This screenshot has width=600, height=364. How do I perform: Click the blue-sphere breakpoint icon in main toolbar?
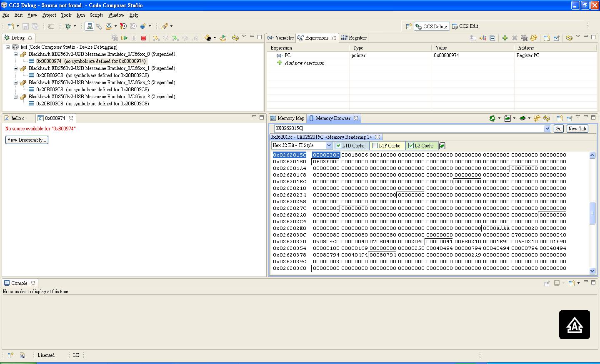tap(143, 26)
